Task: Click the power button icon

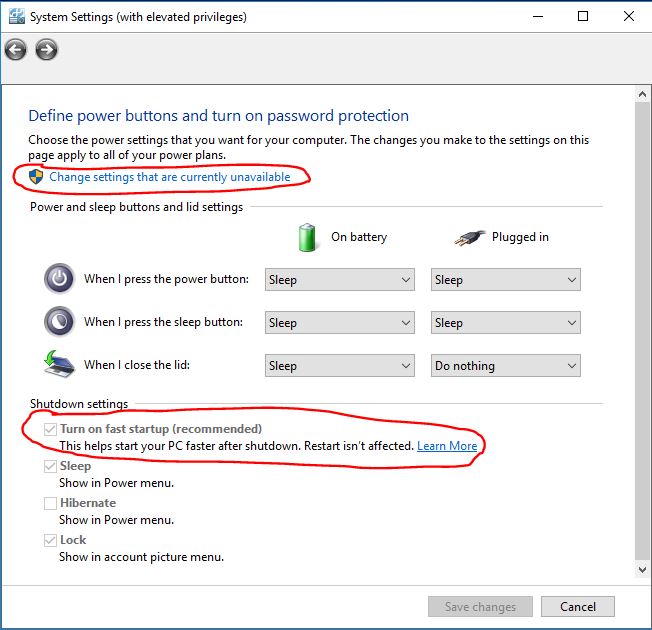Action: click(x=59, y=279)
